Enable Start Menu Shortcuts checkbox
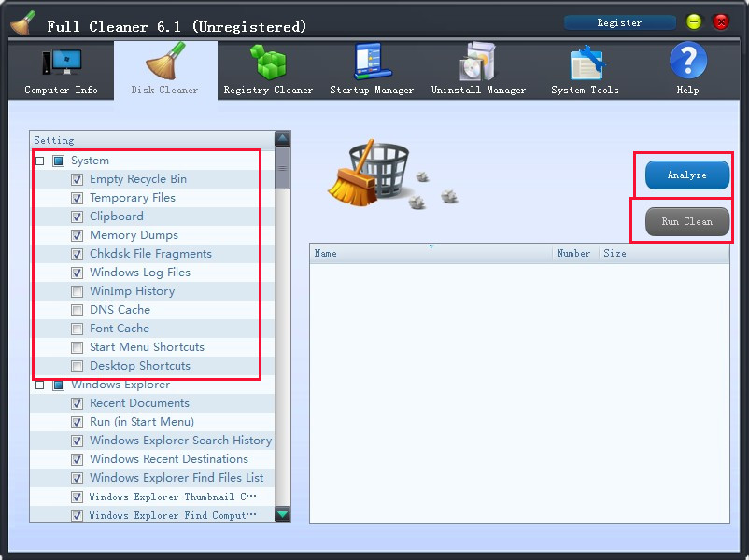 point(77,347)
